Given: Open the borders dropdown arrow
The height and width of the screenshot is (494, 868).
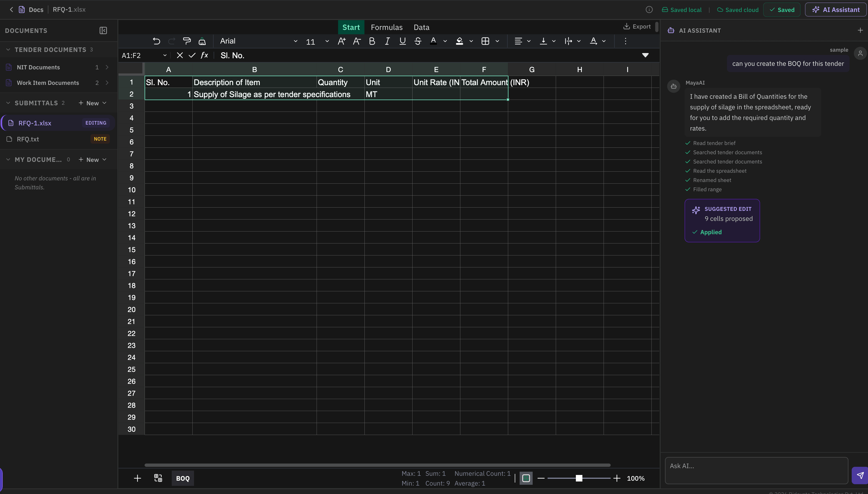Looking at the screenshot, I should point(497,41).
